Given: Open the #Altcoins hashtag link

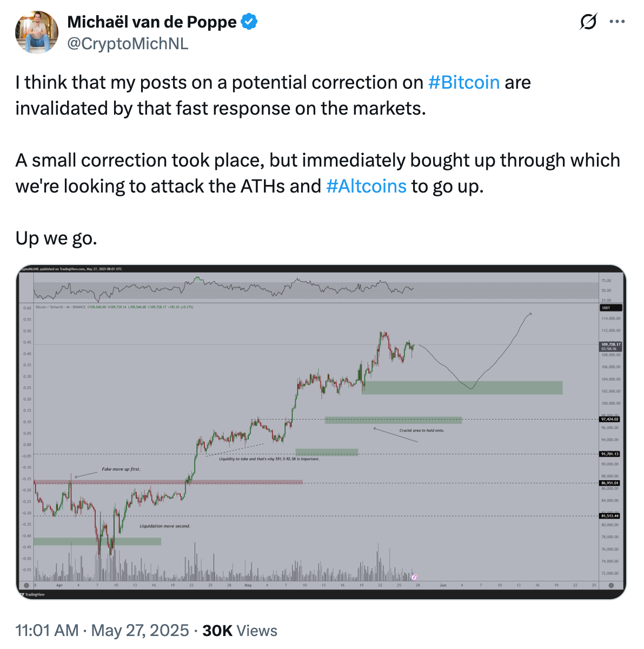Looking at the screenshot, I should (366, 186).
